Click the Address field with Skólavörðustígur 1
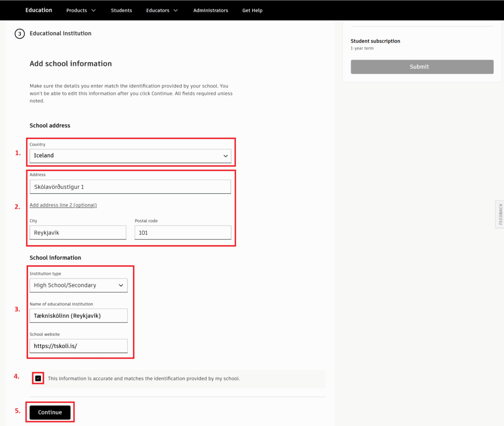504x426 pixels. click(130, 187)
